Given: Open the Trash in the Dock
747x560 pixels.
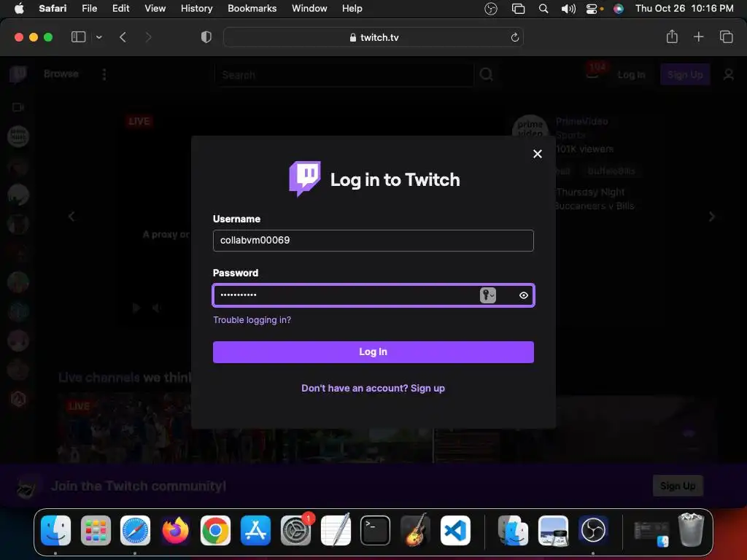Looking at the screenshot, I should click(691, 529).
